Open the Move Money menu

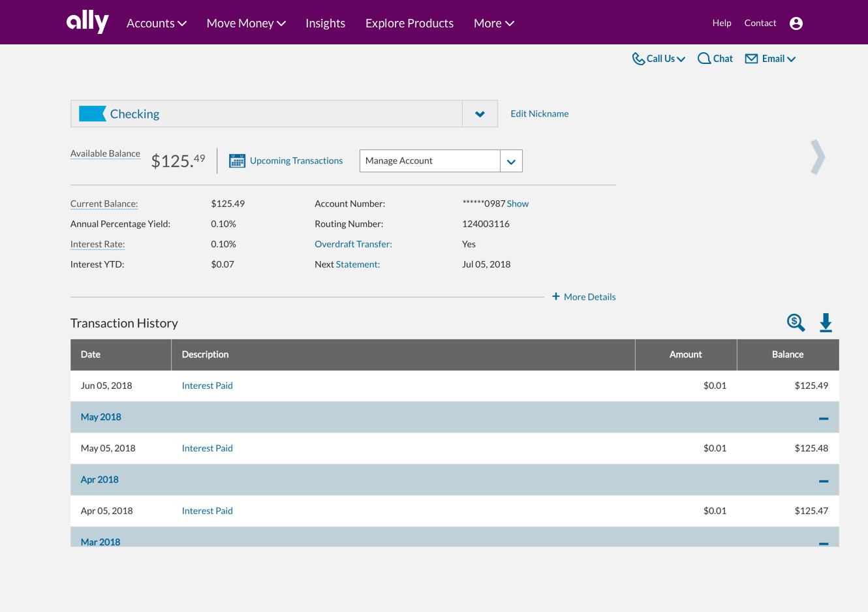(x=246, y=23)
